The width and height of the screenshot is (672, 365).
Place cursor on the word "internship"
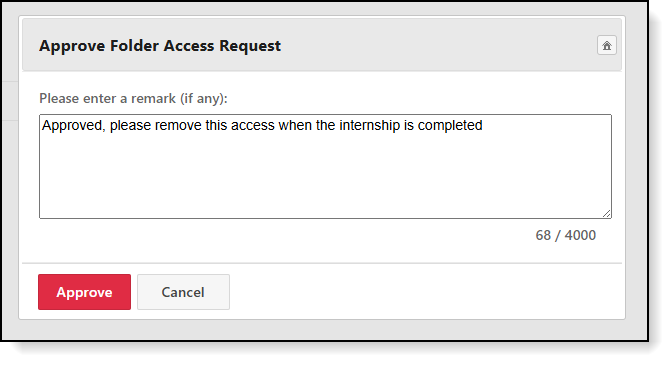(369, 126)
